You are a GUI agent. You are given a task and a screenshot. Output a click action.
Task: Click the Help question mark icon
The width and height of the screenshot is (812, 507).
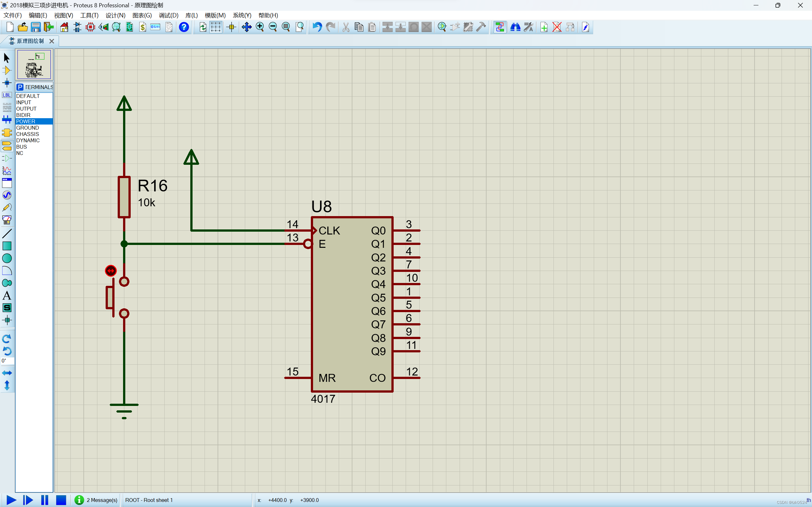pos(184,27)
